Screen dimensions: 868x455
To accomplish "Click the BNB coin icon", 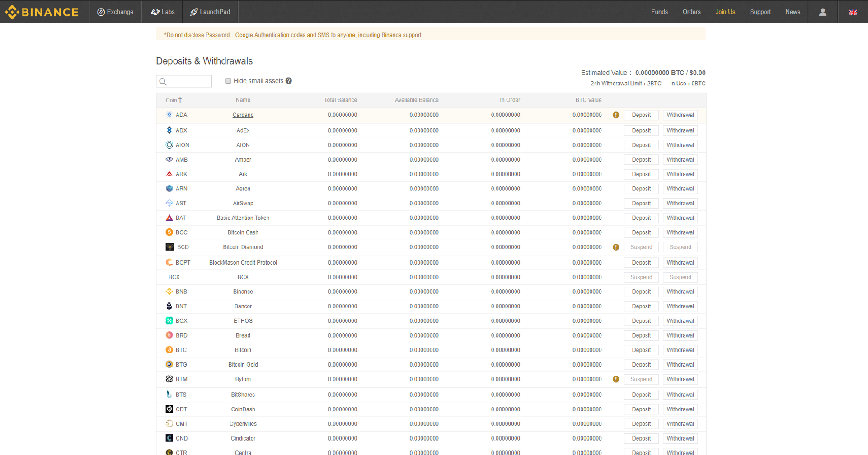I will coord(169,292).
